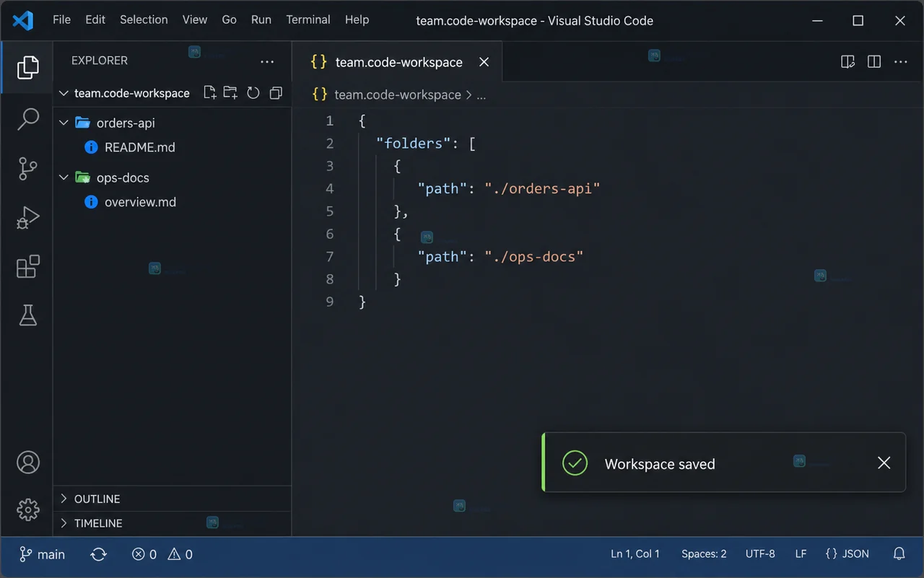924x578 pixels.
Task: Change encoding via UTF-8
Action: (760, 554)
